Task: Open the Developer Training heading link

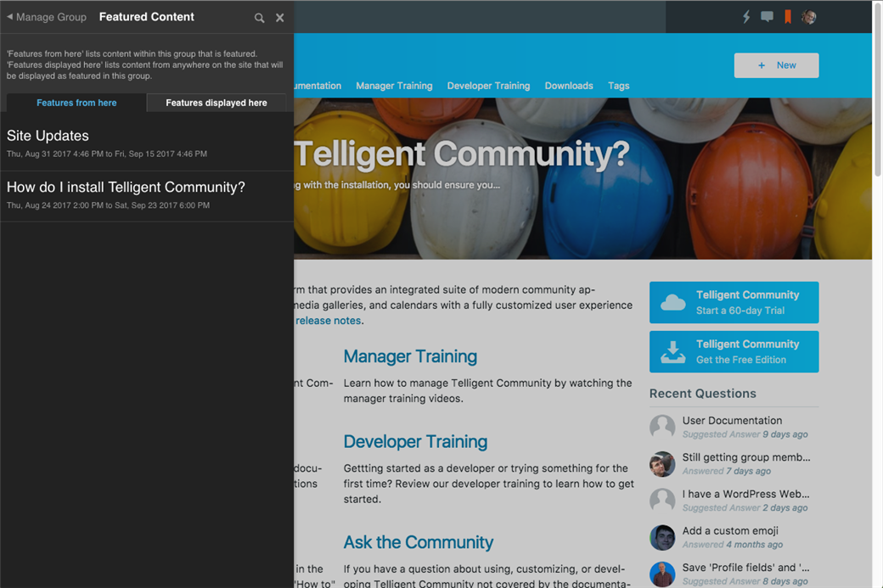Action: pyautogui.click(x=415, y=442)
